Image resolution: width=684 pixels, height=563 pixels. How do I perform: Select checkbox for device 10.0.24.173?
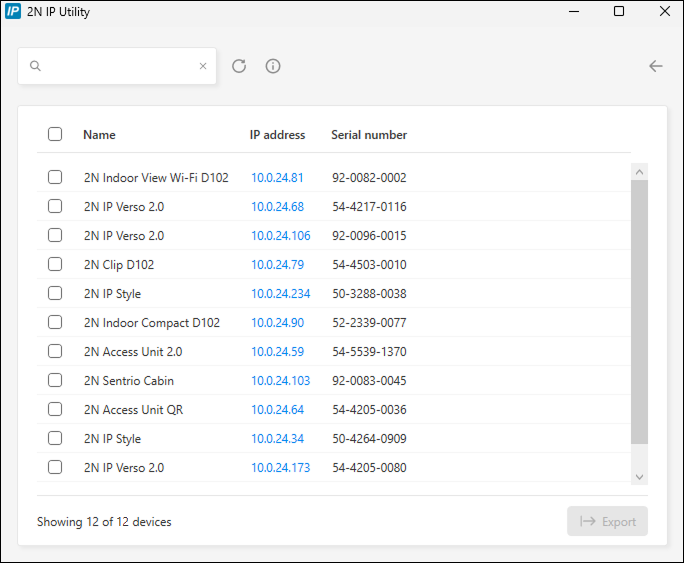(55, 467)
